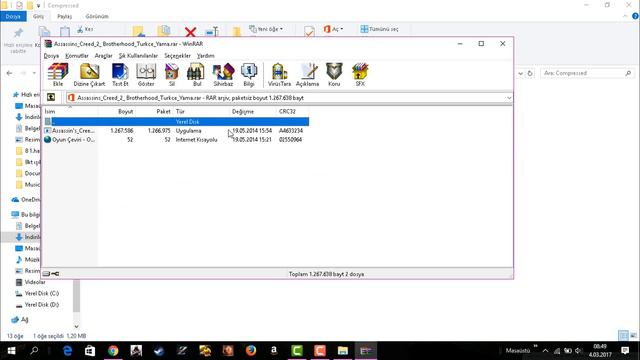This screenshot has height=360, width=640.
Task: Open File Explorer from the taskbar
Action: coord(342,351)
